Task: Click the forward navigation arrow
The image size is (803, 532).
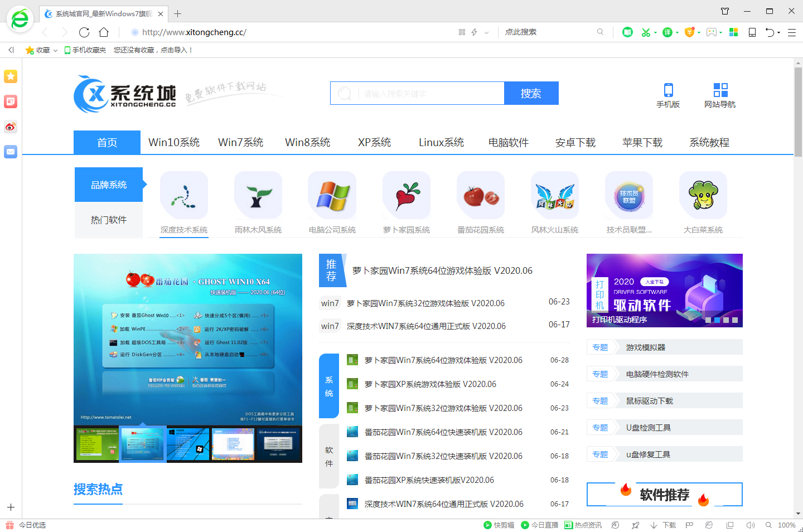Action: point(65,32)
